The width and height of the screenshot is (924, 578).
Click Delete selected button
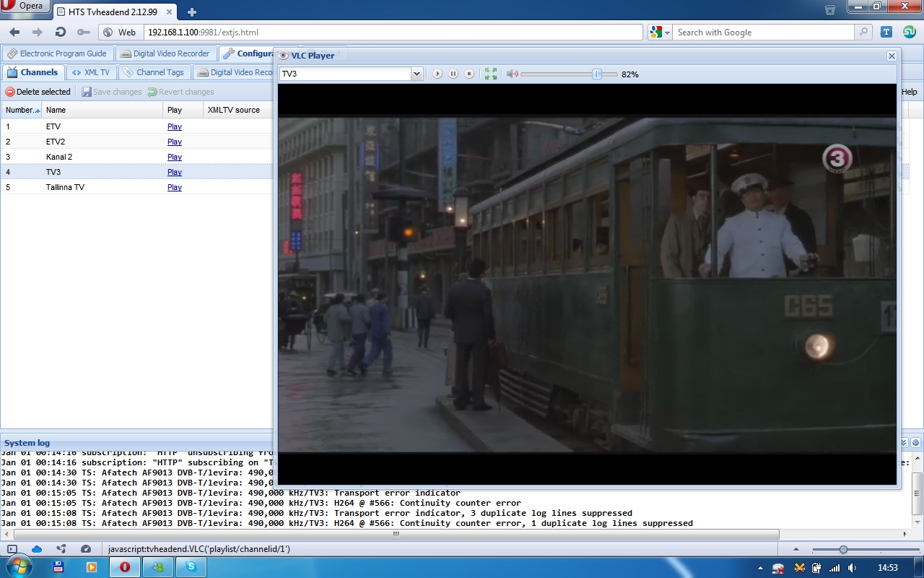(38, 92)
